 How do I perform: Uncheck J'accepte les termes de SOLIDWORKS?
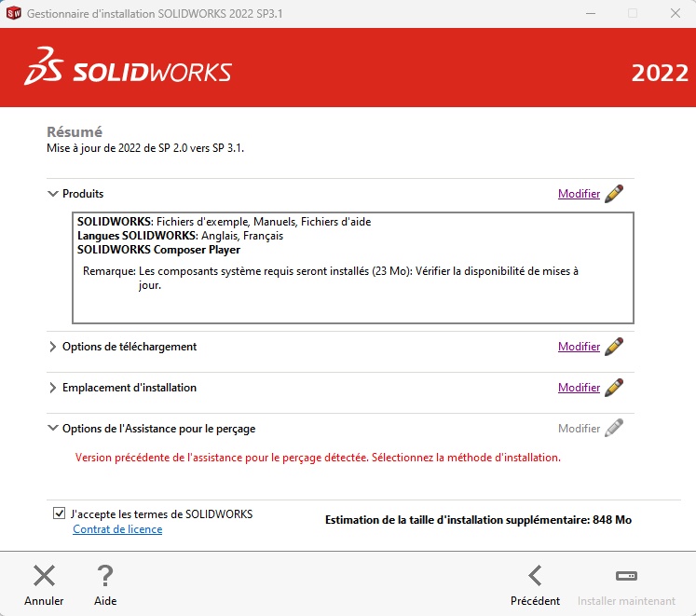[59, 513]
